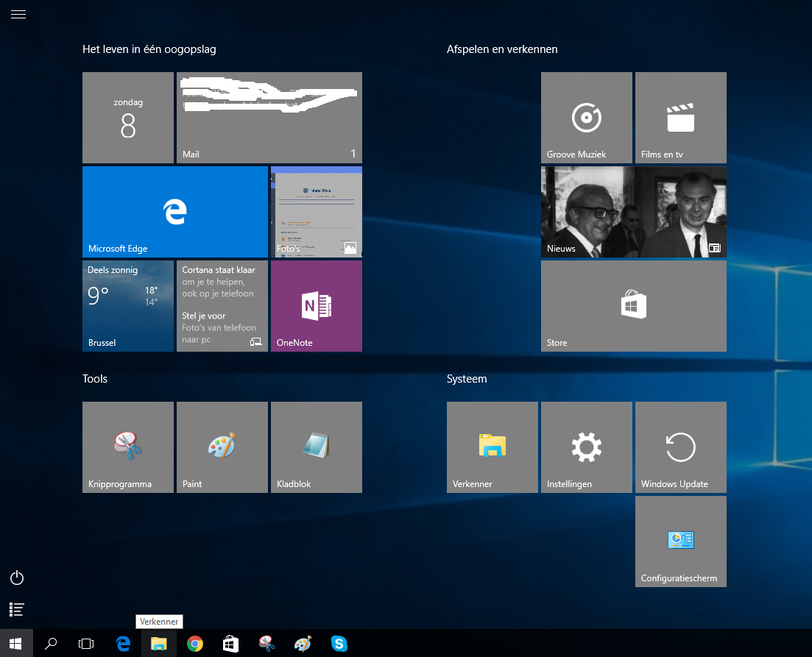The image size is (812, 657).
Task: Open Task View on the taskbar
Action: pyautogui.click(x=86, y=644)
